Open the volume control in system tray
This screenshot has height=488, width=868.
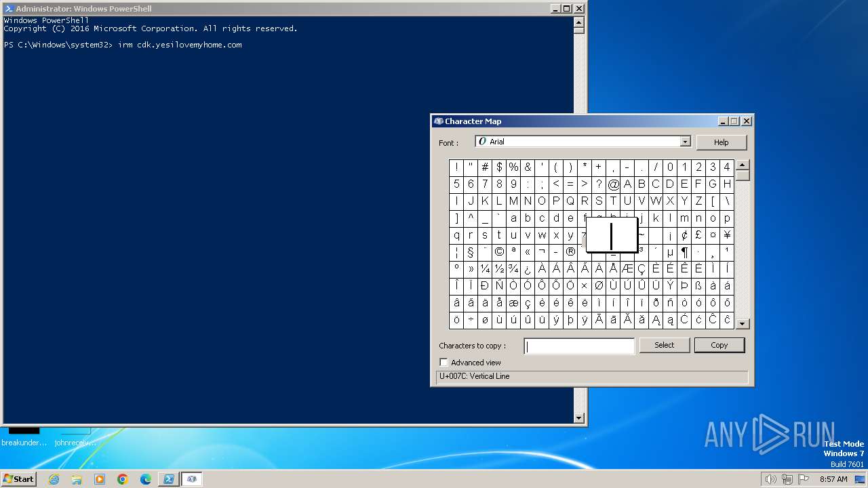coord(770,479)
